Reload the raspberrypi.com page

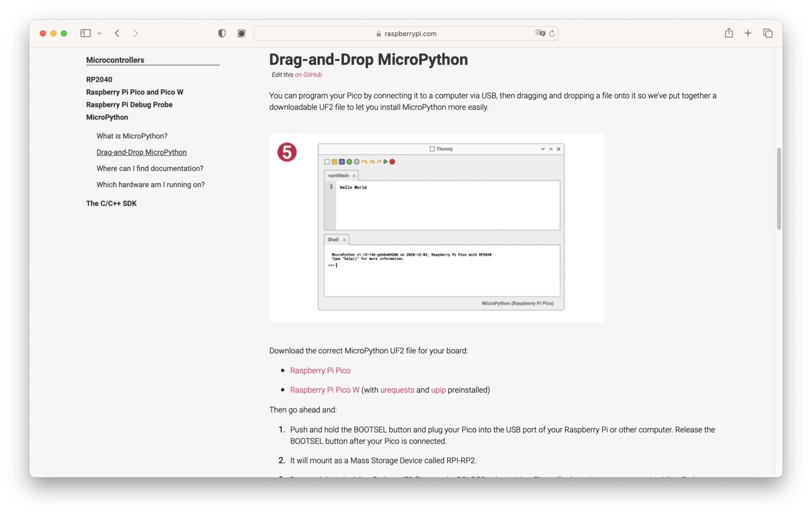(x=552, y=33)
